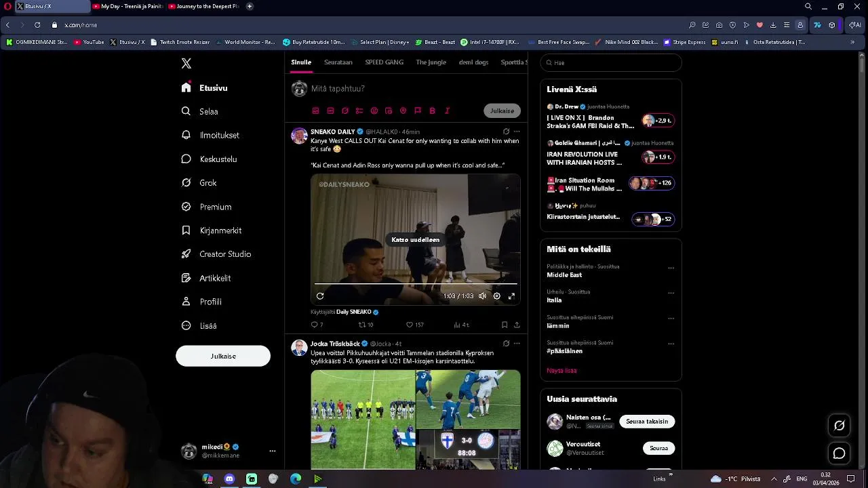Open the Selaa search icon
The width and height of the screenshot is (868, 488).
186,111
